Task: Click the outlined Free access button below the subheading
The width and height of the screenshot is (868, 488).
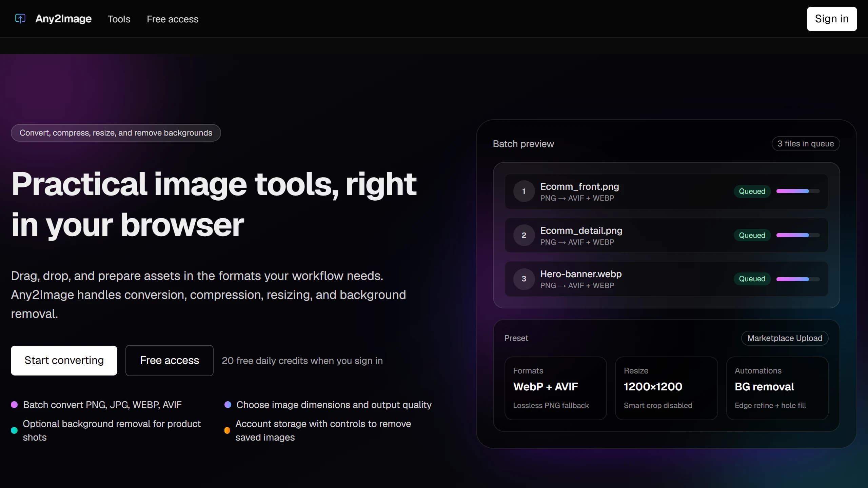Action: (170, 361)
